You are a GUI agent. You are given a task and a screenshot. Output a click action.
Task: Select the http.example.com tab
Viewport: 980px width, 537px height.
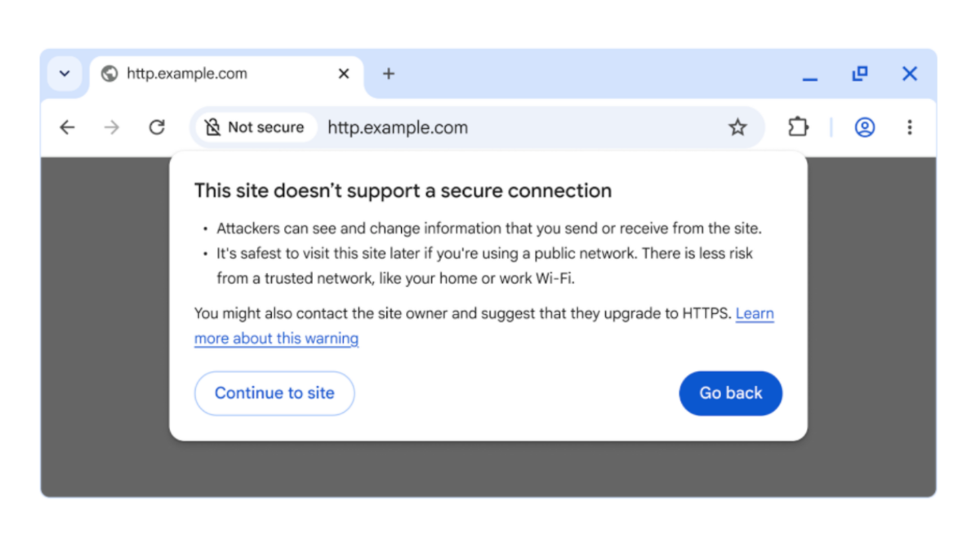point(186,74)
